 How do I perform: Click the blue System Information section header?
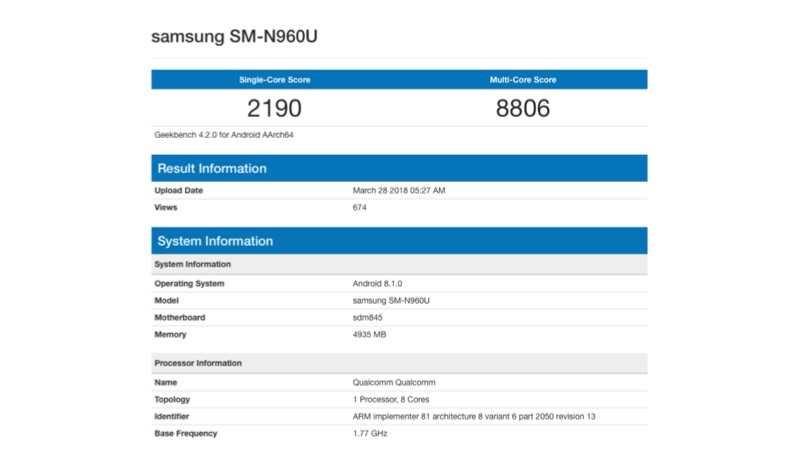tap(399, 241)
